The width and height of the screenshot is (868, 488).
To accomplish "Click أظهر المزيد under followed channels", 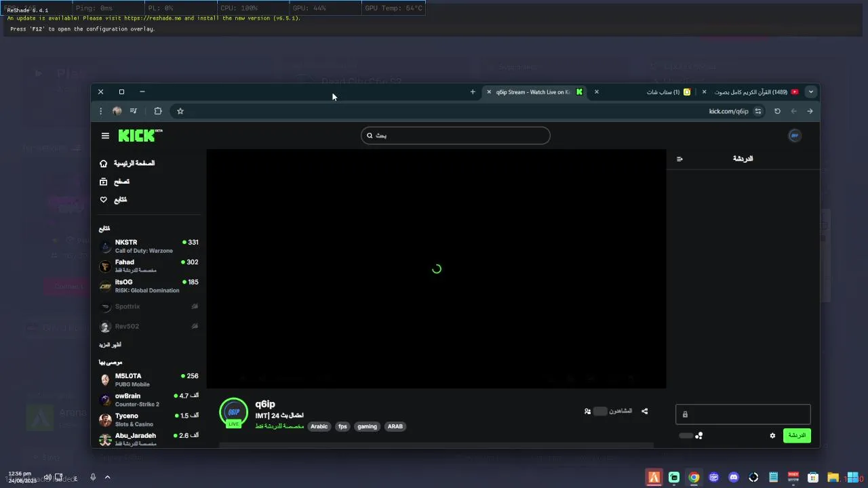I will (x=110, y=345).
